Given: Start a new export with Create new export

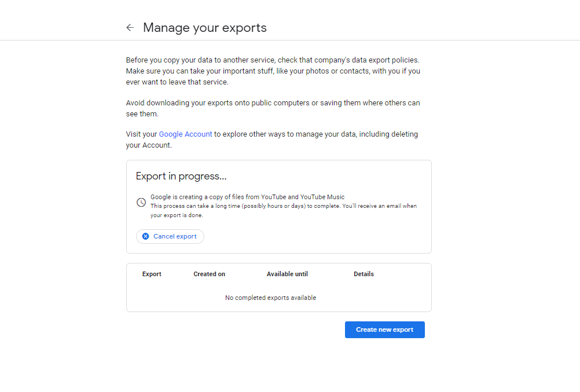Looking at the screenshot, I should [x=384, y=329].
